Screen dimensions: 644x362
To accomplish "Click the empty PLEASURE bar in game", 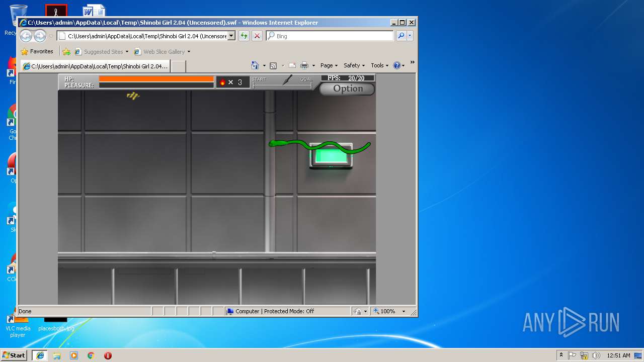I will point(156,85).
